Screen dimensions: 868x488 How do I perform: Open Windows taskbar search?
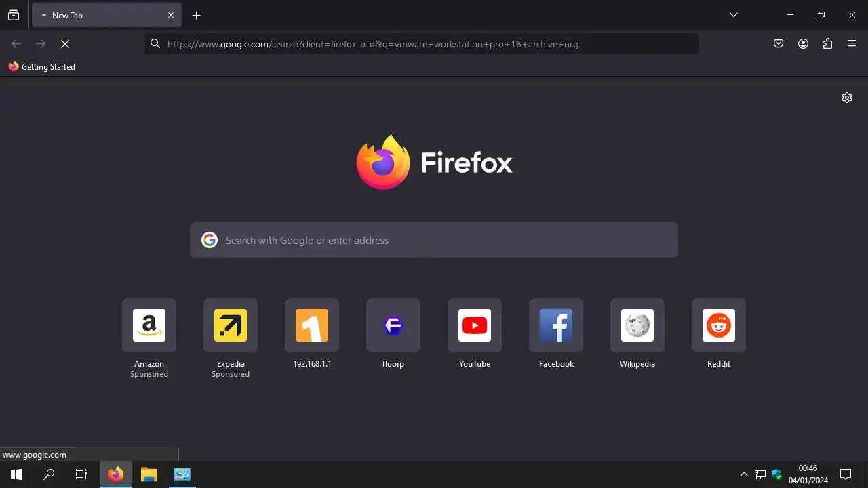(49, 474)
